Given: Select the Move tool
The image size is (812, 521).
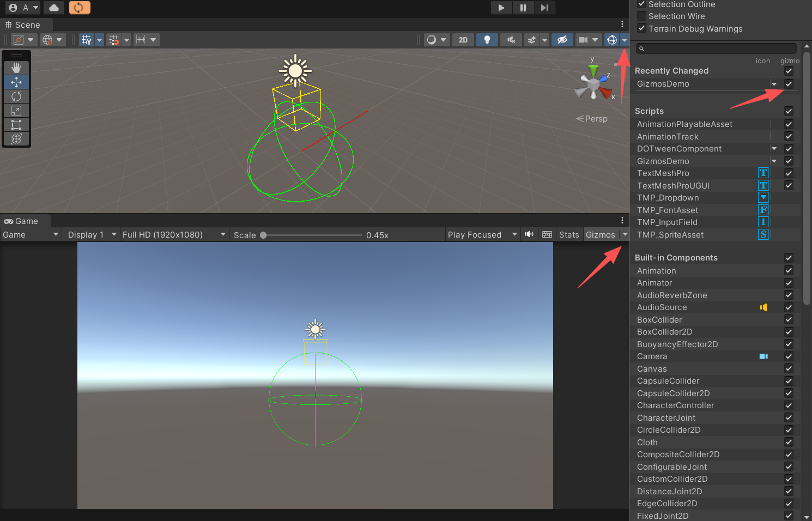Looking at the screenshot, I should coord(16,82).
